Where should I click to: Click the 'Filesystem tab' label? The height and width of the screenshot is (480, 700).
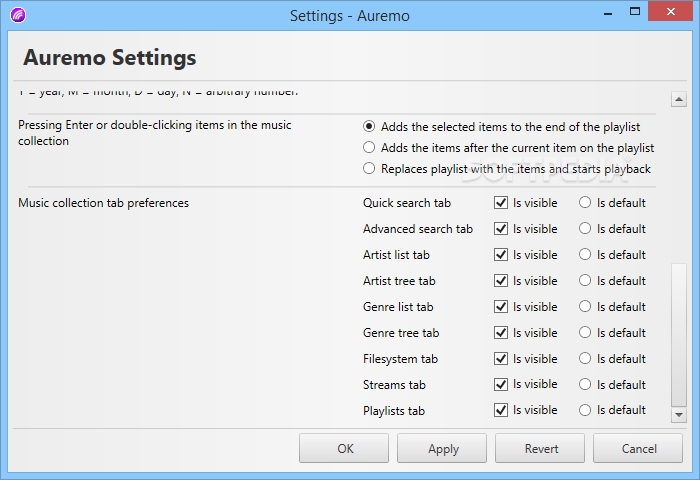pos(400,359)
